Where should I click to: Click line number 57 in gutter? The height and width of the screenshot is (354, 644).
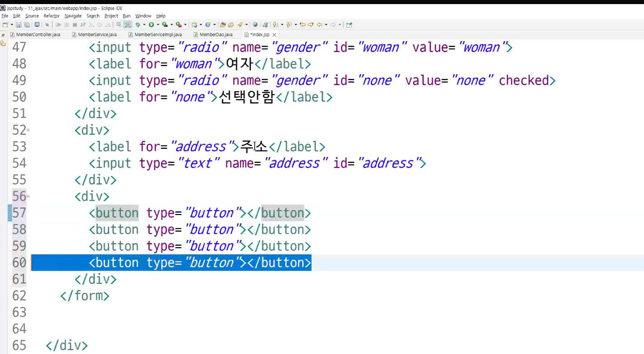pos(19,213)
